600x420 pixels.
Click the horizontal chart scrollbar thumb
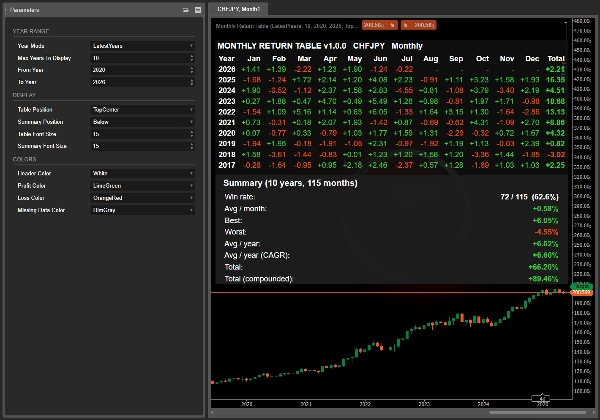click(x=538, y=412)
